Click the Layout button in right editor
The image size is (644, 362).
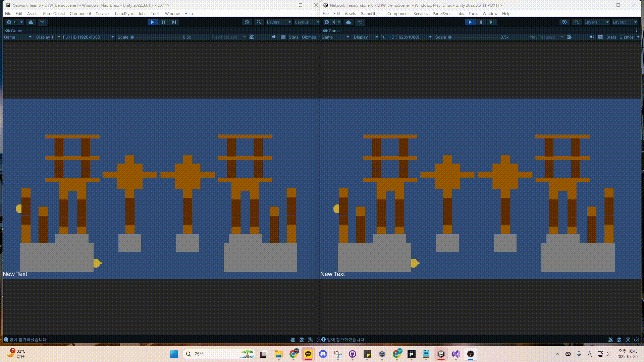(x=624, y=22)
